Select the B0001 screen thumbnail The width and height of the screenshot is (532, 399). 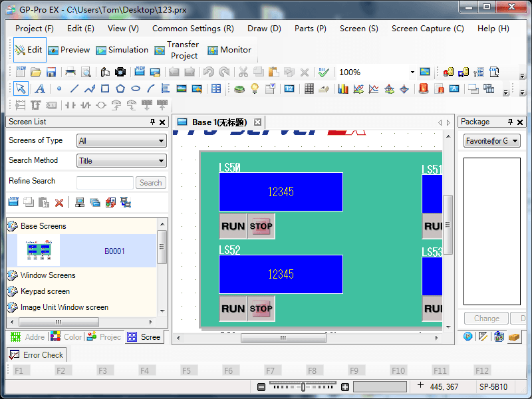pyautogui.click(x=39, y=251)
